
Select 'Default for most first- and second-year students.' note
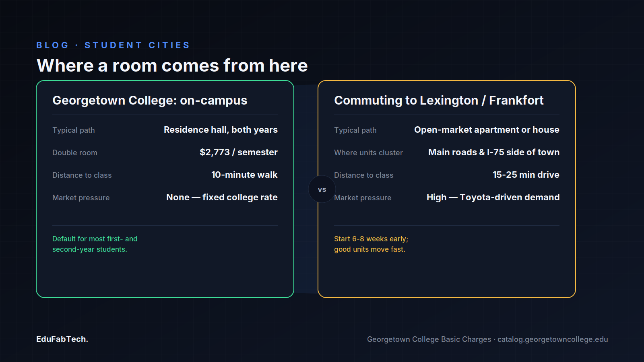[x=95, y=244]
